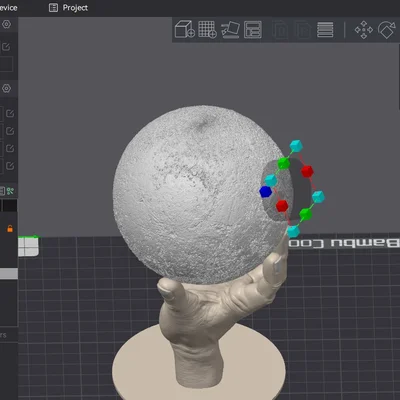Open the Project tab

(x=68, y=8)
